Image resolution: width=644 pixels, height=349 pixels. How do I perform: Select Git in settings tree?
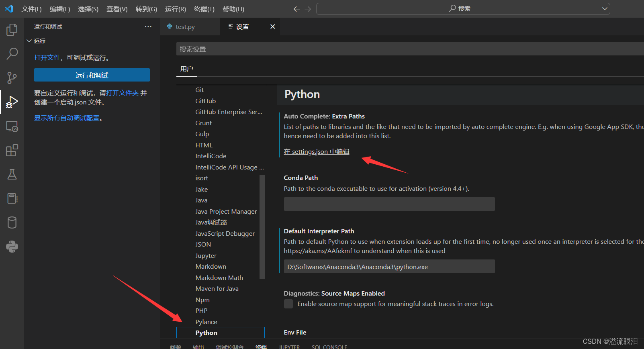pyautogui.click(x=200, y=90)
